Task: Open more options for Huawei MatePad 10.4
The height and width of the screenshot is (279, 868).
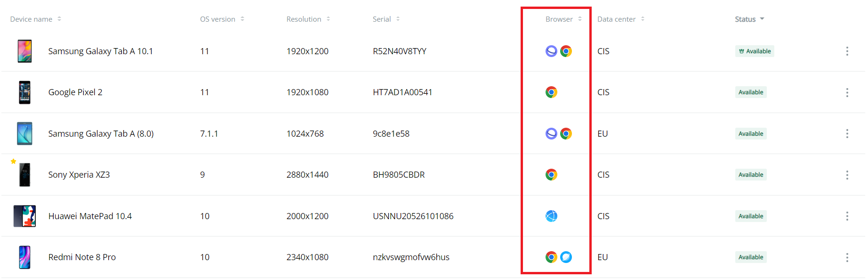Action: tap(847, 216)
